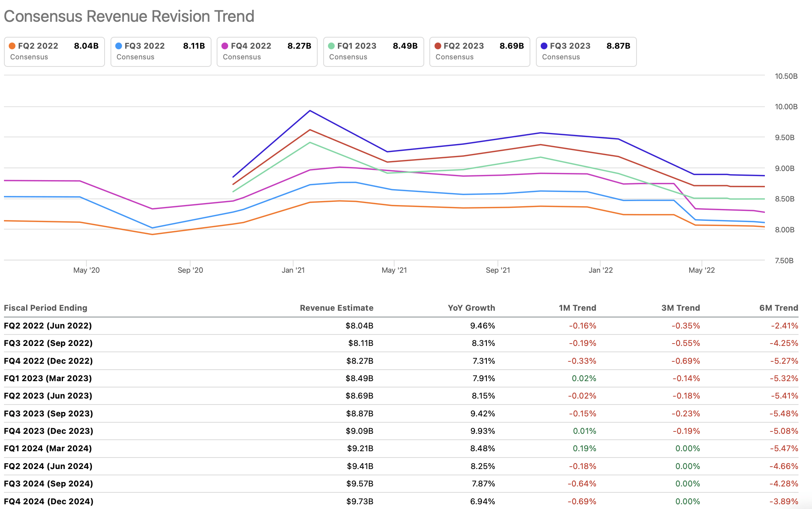The height and width of the screenshot is (509, 812).
Task: Click the red FQ2 2023 legend dot
Action: [438, 46]
